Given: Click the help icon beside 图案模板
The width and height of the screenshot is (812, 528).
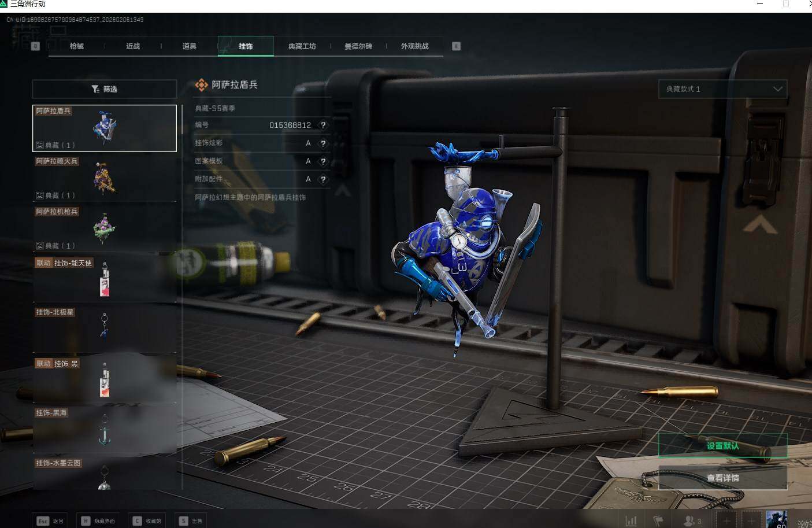Looking at the screenshot, I should pos(323,161).
